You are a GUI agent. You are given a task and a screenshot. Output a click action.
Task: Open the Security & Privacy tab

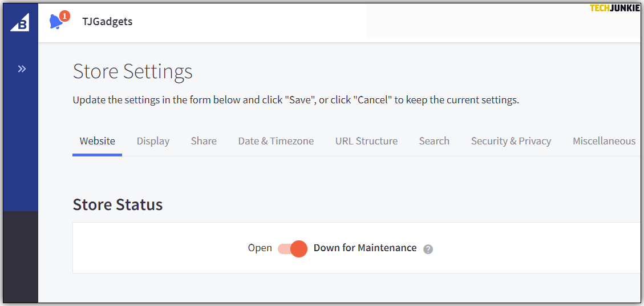[x=511, y=141]
